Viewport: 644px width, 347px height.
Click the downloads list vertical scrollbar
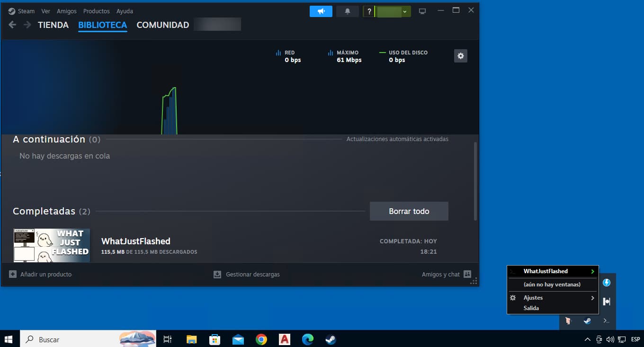click(x=475, y=181)
